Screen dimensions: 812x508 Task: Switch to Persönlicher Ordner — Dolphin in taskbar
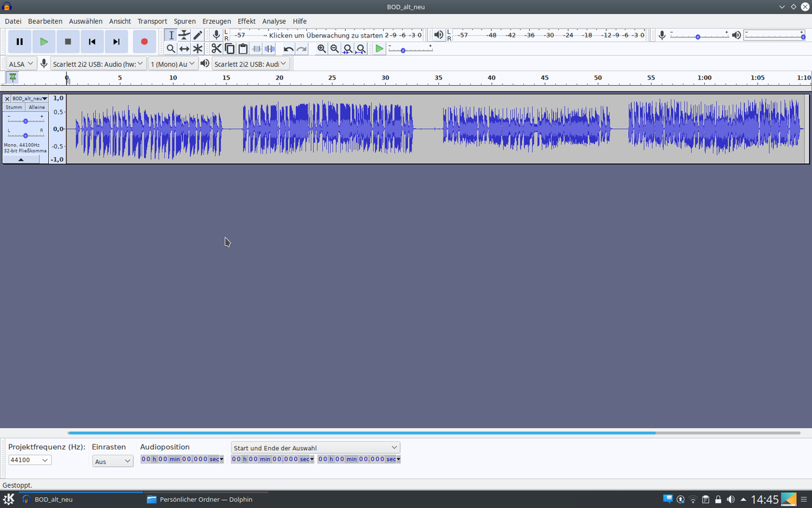pos(206,499)
